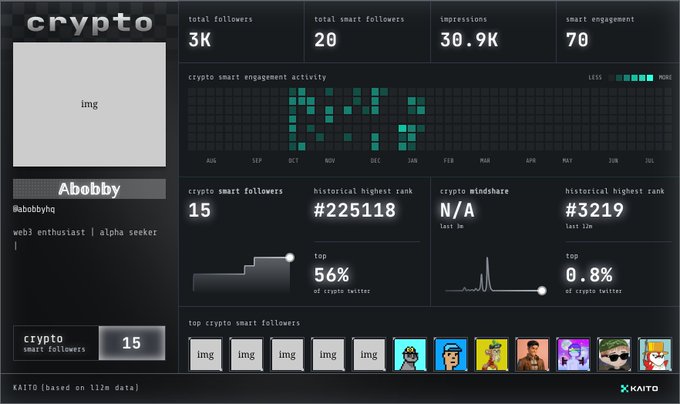Click the KAITO logo in the footer
Viewport: 680px width, 404px height.
point(639,388)
